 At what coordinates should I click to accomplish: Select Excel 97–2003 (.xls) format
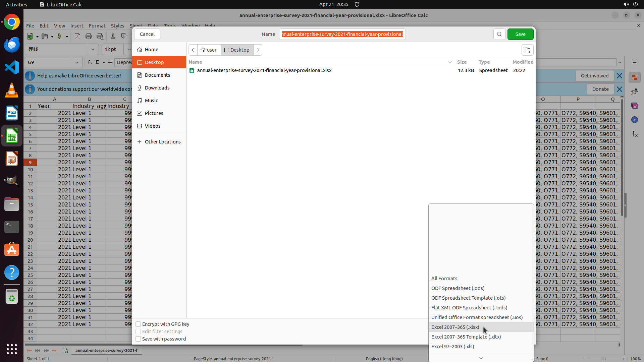(452, 346)
